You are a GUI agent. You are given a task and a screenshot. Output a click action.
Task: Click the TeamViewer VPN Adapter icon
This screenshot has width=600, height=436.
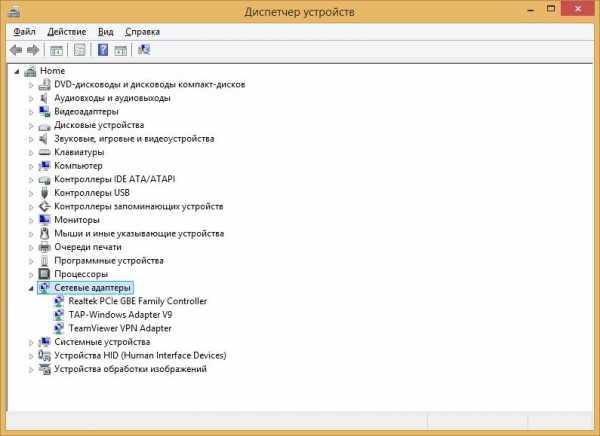[x=59, y=328]
